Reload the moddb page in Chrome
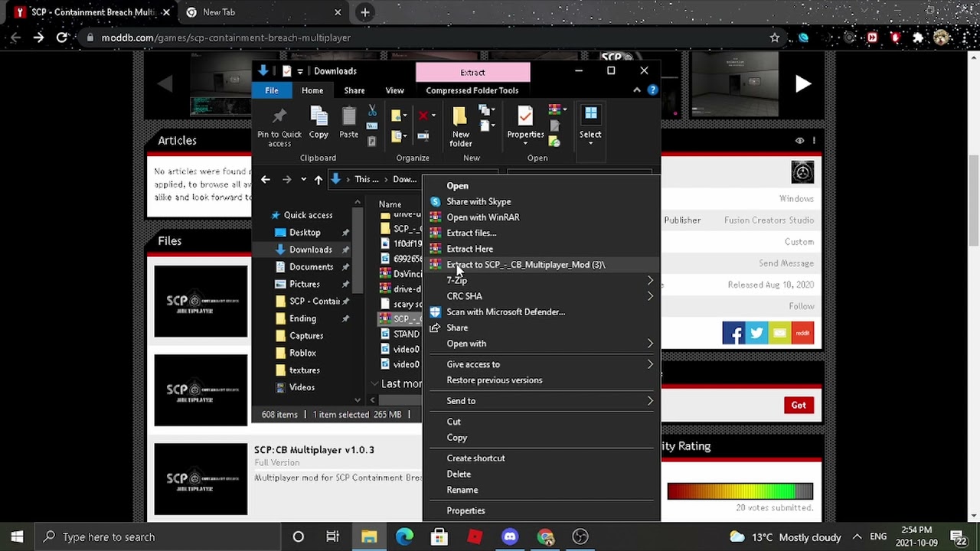Screen dimensions: 980x551 tap(62, 37)
